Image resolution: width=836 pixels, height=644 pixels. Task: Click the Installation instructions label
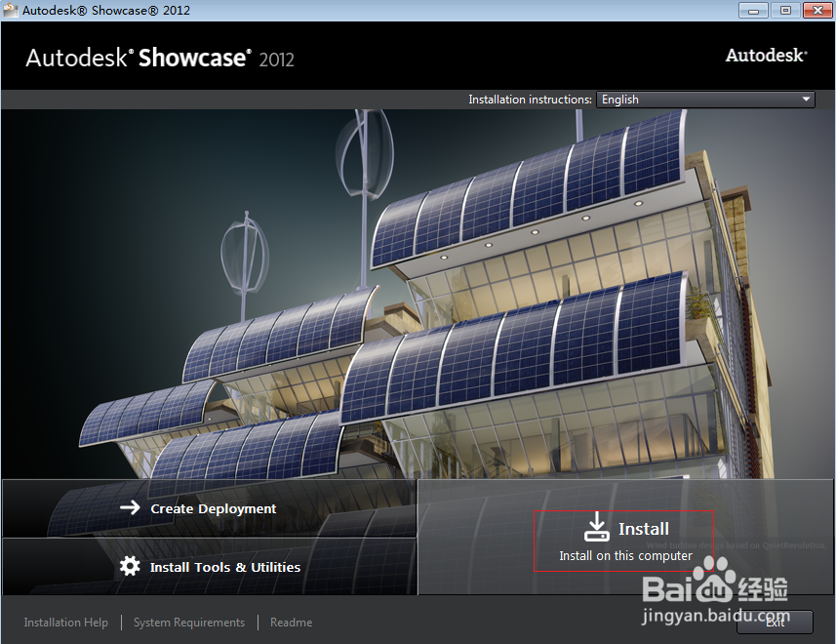tap(530, 100)
